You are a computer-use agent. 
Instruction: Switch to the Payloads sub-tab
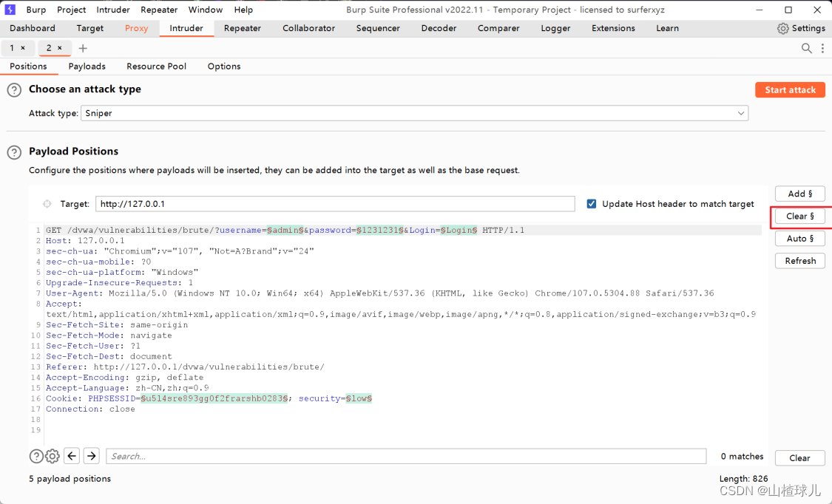pyautogui.click(x=87, y=67)
